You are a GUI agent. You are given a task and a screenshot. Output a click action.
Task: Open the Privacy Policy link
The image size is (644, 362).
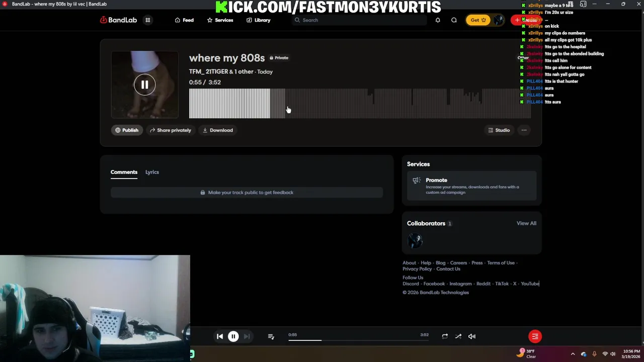417,269
